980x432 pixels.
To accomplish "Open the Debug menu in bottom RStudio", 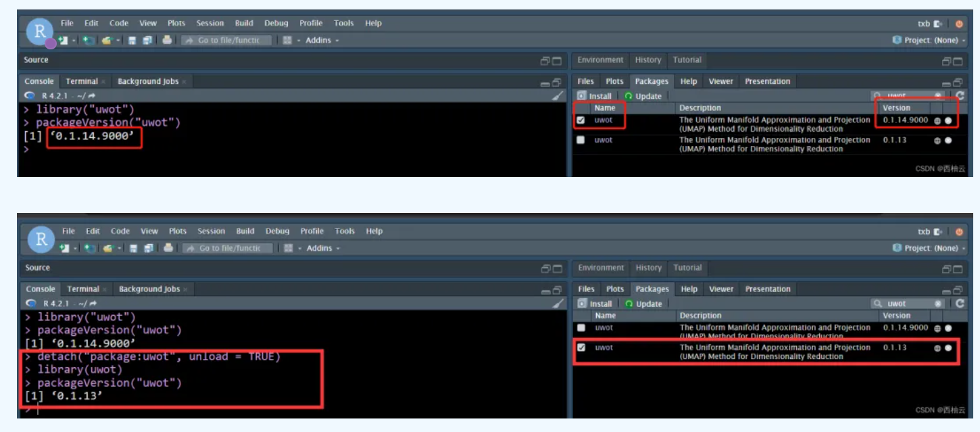I will point(277,231).
